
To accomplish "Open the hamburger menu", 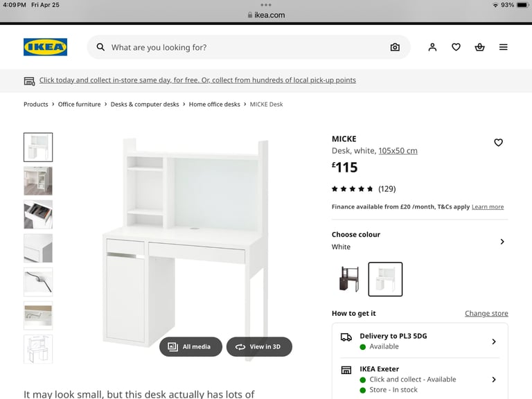I will pyautogui.click(x=503, y=47).
